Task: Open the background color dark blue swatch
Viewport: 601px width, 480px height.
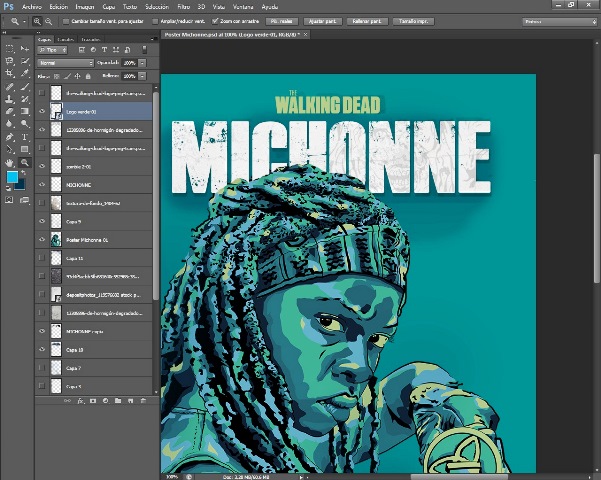Action: (x=21, y=186)
